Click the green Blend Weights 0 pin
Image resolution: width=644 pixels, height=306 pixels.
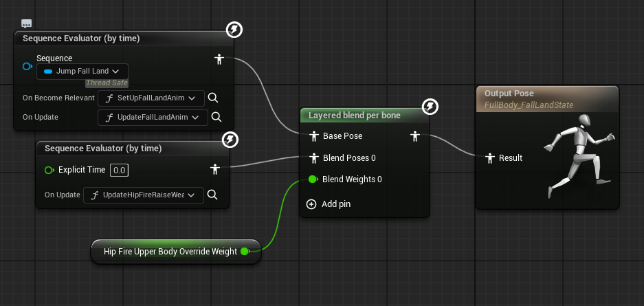313,179
